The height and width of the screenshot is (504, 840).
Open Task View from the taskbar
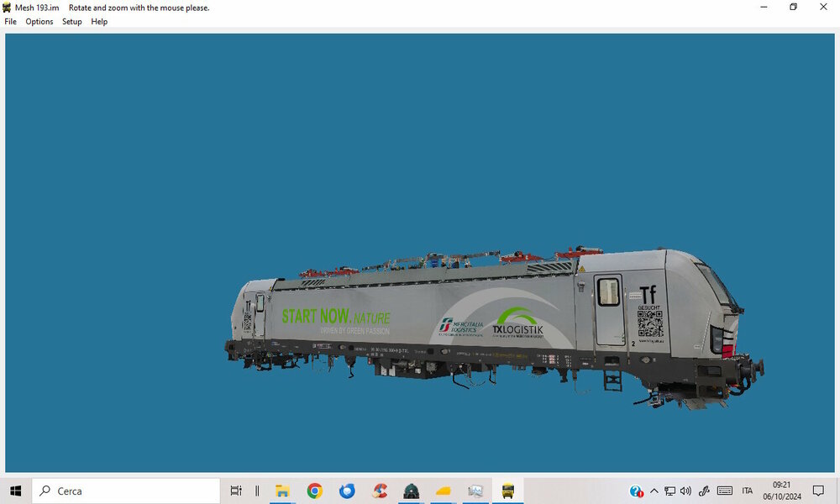click(236, 491)
